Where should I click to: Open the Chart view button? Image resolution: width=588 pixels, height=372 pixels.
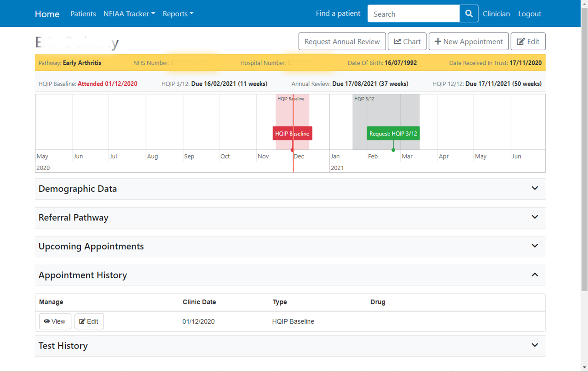[407, 41]
